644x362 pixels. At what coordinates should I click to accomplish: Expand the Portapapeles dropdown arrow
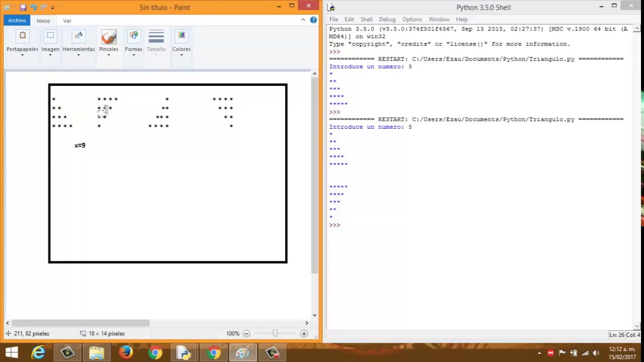click(22, 55)
